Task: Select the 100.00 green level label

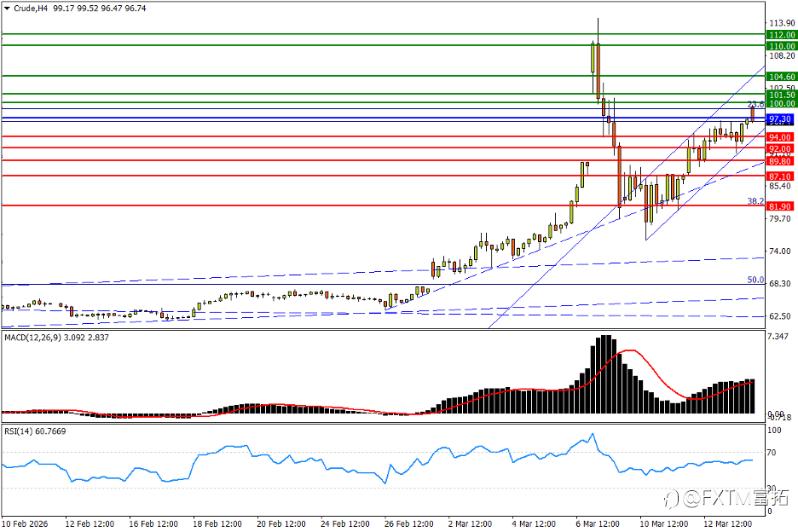Action: tap(781, 103)
